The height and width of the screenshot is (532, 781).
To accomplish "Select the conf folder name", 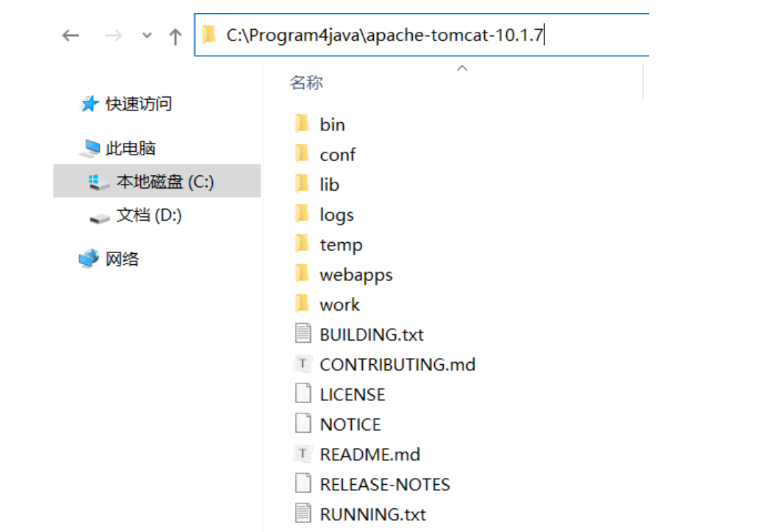I will tap(338, 155).
